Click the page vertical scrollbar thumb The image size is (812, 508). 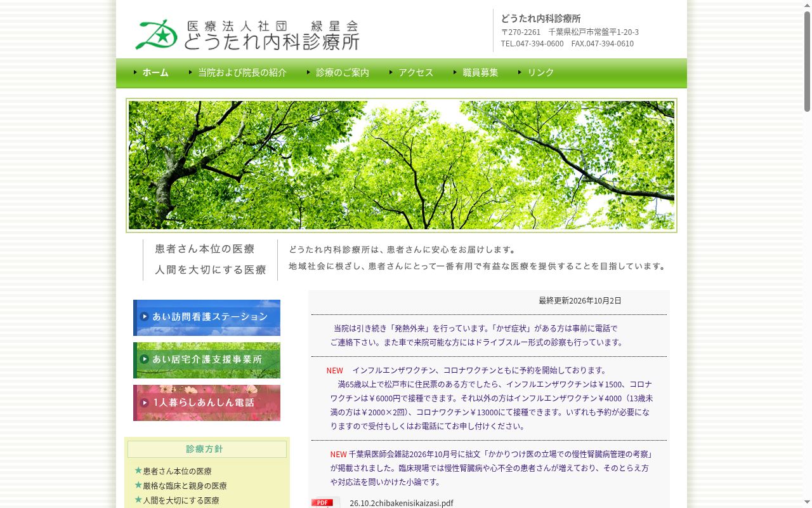pos(807,62)
